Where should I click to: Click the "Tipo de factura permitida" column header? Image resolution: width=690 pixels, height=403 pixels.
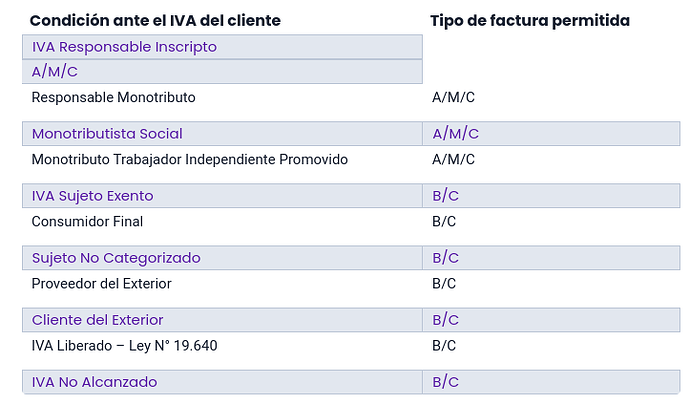click(x=529, y=20)
